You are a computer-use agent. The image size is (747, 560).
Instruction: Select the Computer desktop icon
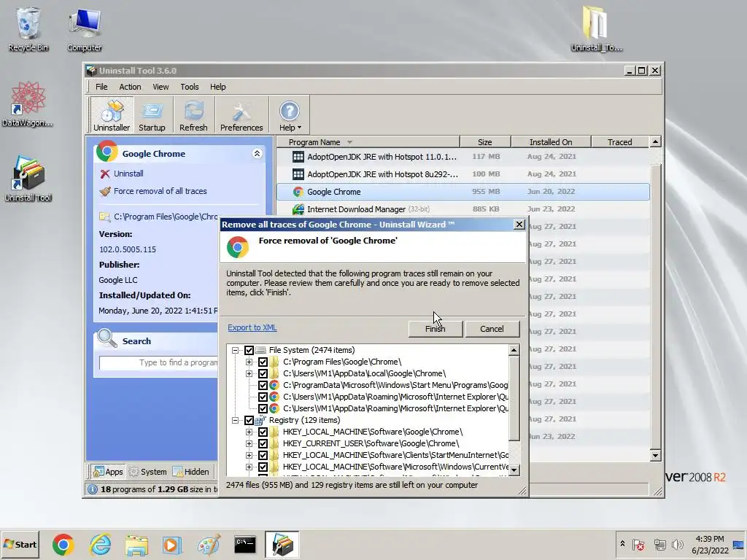tap(85, 29)
